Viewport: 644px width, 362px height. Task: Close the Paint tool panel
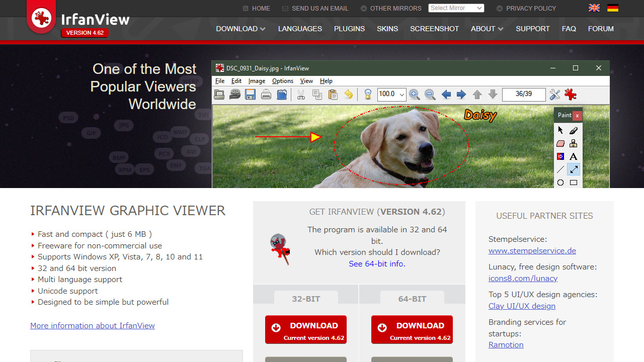[577, 116]
